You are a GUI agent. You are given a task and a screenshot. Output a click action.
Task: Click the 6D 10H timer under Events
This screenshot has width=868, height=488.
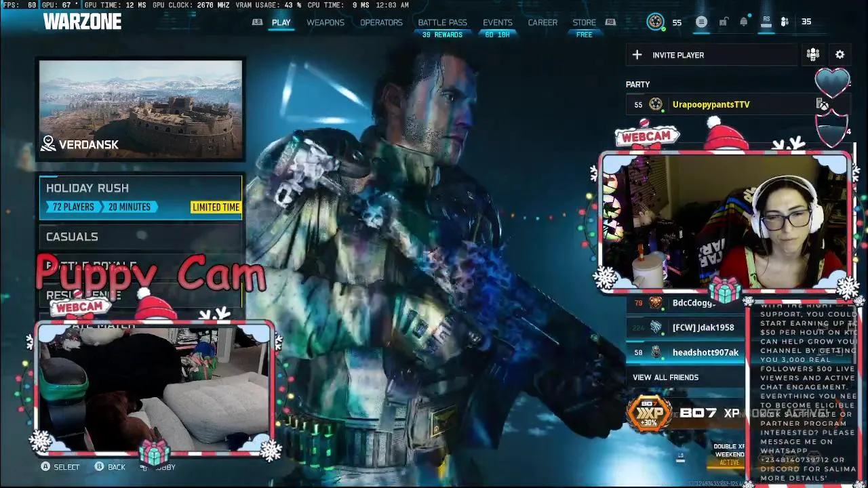[498, 35]
